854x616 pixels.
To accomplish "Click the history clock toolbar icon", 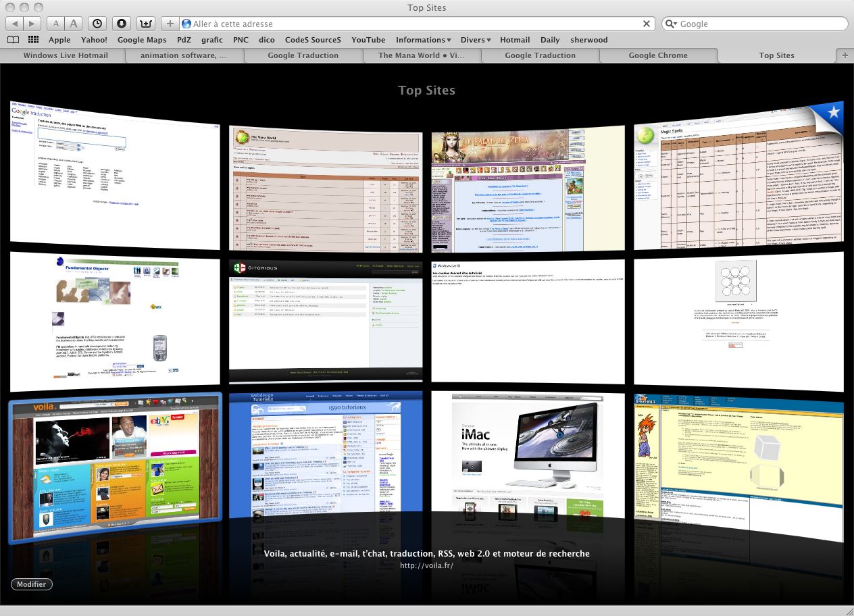I will coord(97,24).
